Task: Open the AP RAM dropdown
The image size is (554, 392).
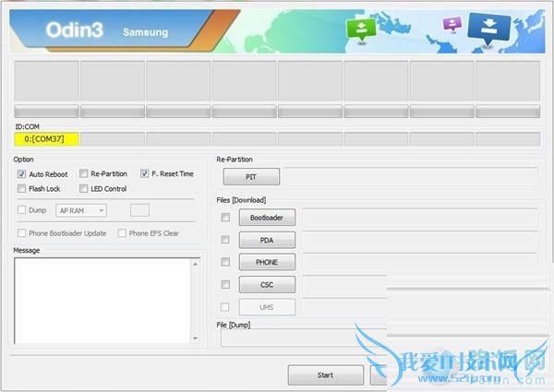Action: click(x=81, y=210)
